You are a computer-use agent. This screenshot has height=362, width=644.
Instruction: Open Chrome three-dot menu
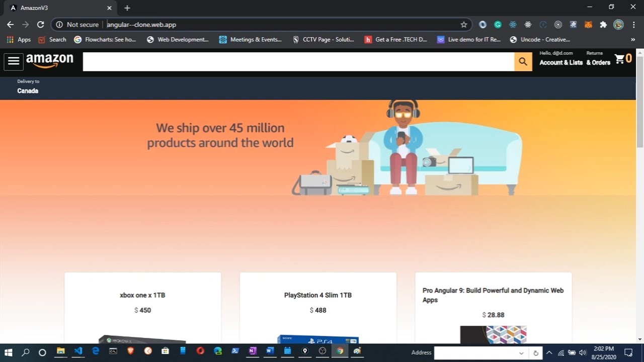pyautogui.click(x=633, y=24)
